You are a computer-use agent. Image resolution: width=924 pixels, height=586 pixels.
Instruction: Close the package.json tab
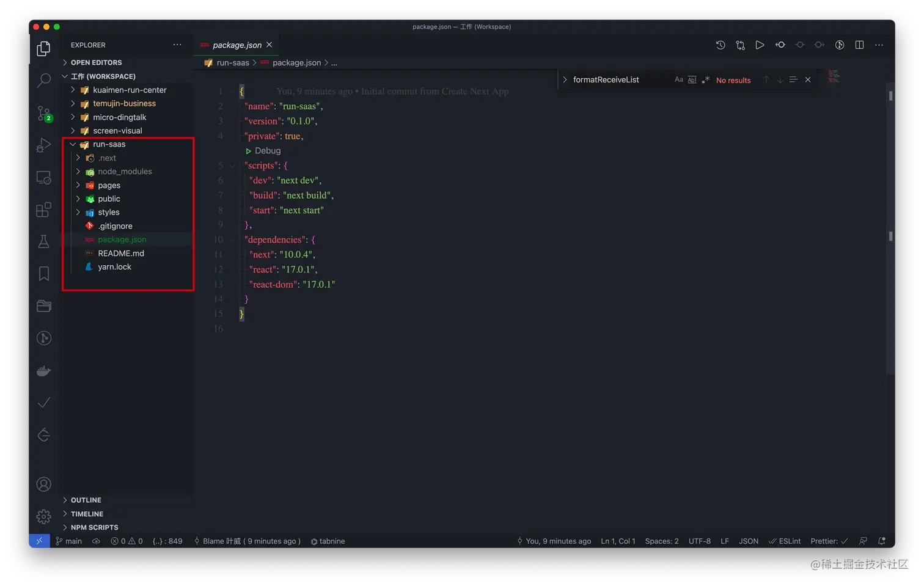pos(269,45)
